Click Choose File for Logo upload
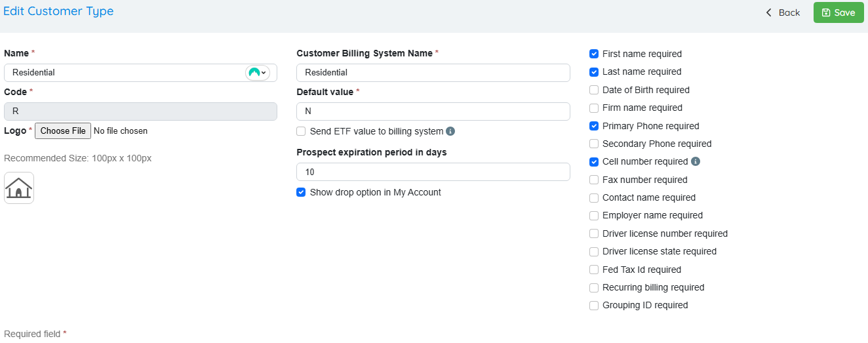Viewport: 868px width, 343px height. [63, 131]
